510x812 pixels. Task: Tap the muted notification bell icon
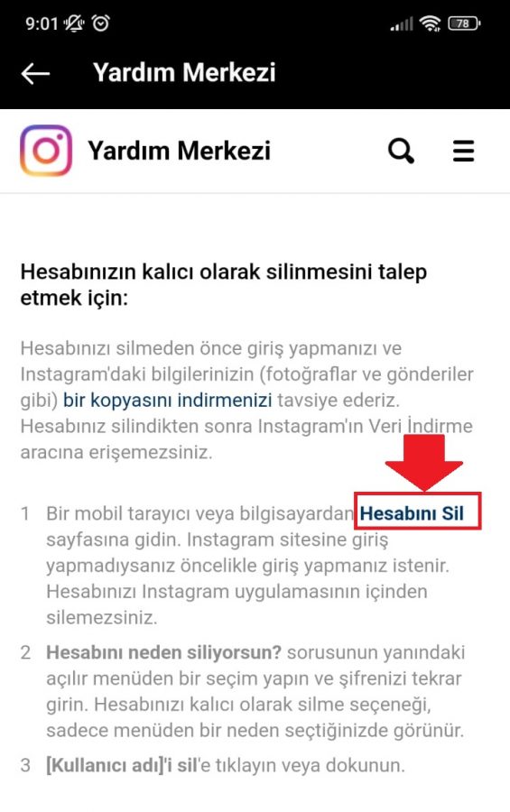(x=74, y=23)
